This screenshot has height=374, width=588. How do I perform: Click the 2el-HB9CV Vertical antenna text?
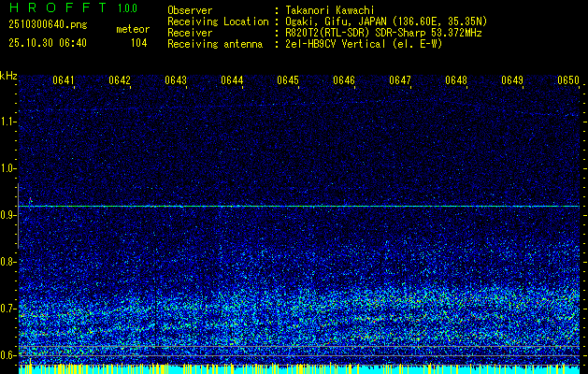[364, 44]
